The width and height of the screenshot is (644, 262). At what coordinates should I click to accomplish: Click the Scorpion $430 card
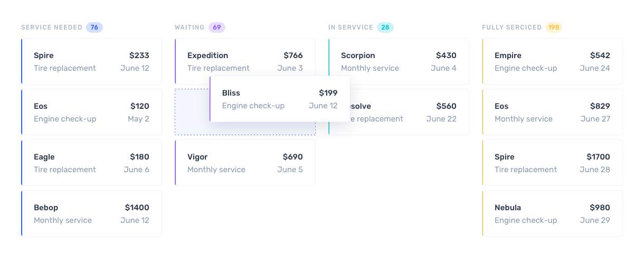tap(399, 61)
